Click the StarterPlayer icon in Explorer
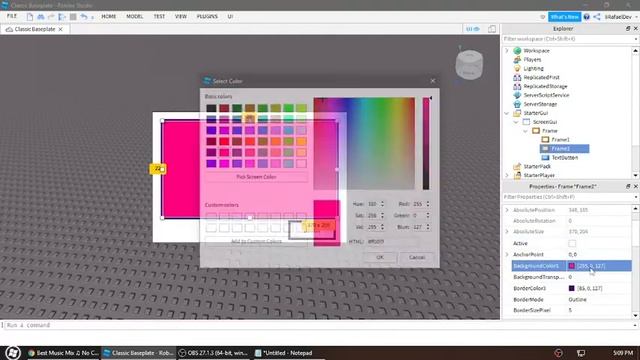Viewport: 640px width, 360px height. coord(517,175)
